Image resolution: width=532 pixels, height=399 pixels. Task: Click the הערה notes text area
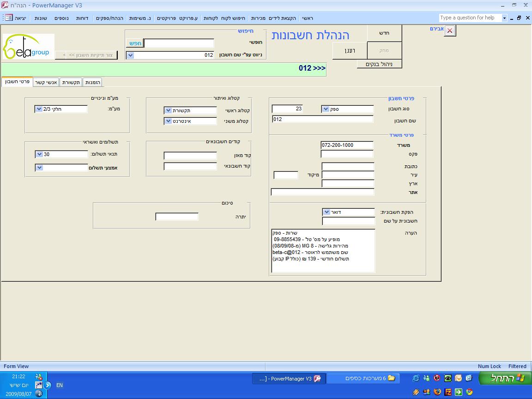coord(323,251)
